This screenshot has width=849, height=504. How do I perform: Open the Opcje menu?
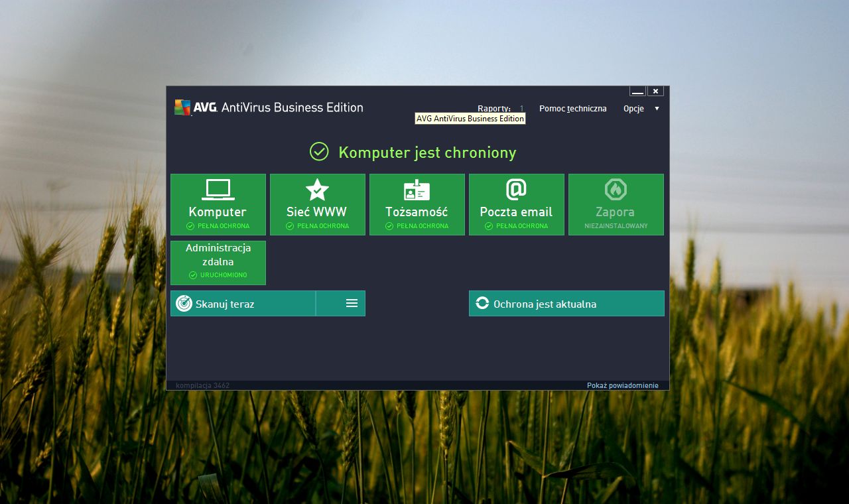(x=633, y=108)
